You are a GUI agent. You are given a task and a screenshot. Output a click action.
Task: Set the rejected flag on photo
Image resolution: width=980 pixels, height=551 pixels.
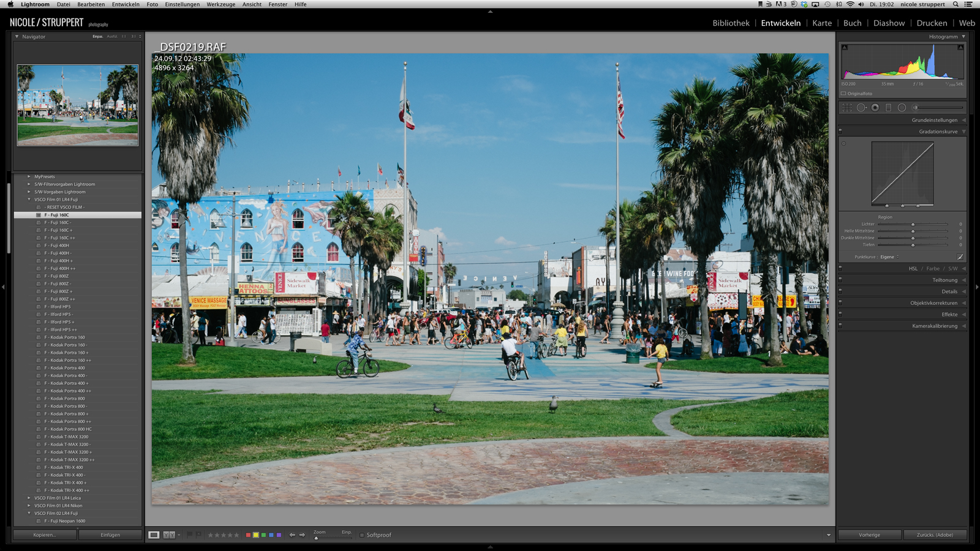click(198, 534)
